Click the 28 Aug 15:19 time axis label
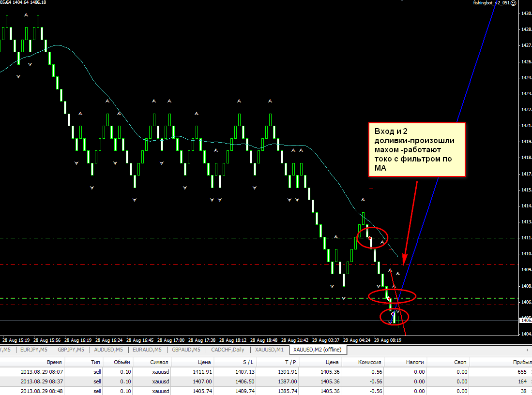 coord(16,340)
